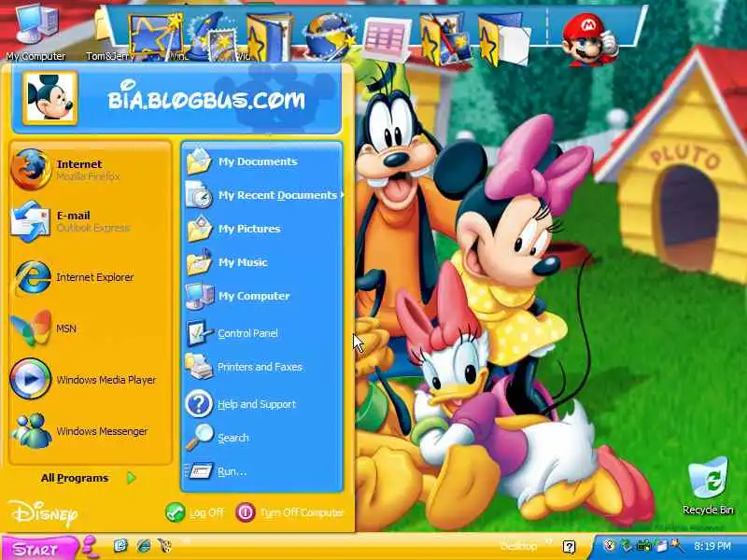
Task: Click the Outlook Express envelope icon
Action: click(31, 221)
